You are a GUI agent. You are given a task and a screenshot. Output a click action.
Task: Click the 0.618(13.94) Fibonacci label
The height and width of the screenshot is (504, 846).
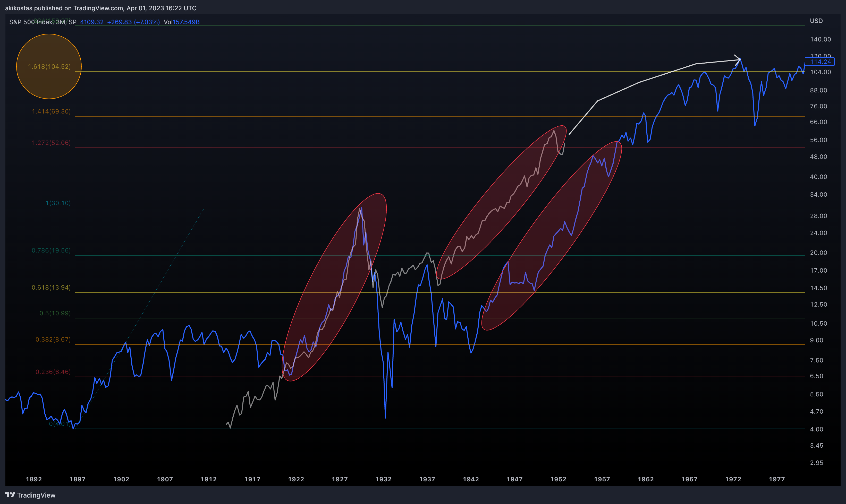(x=51, y=287)
